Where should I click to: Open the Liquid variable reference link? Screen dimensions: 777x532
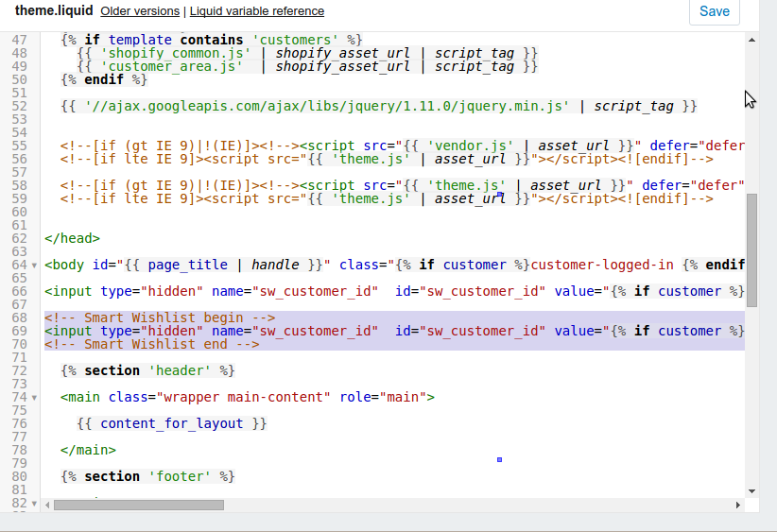point(257,11)
